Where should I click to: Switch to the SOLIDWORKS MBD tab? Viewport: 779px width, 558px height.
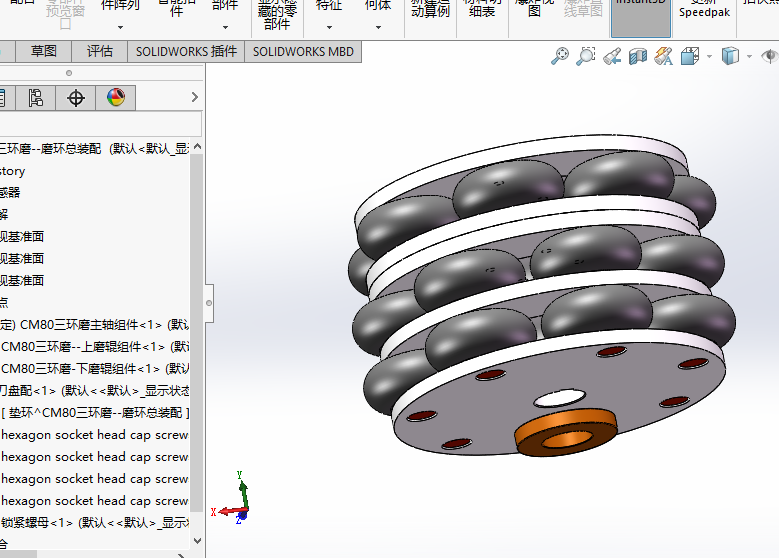(x=303, y=51)
